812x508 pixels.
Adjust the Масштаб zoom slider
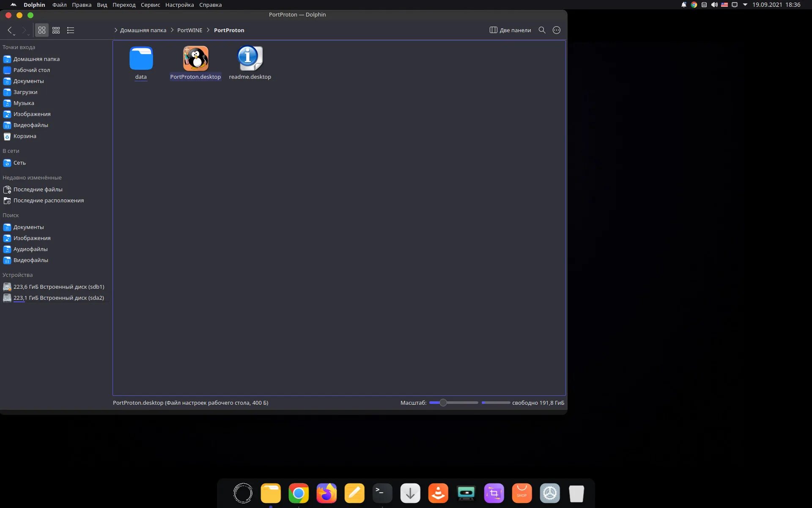[443, 403]
